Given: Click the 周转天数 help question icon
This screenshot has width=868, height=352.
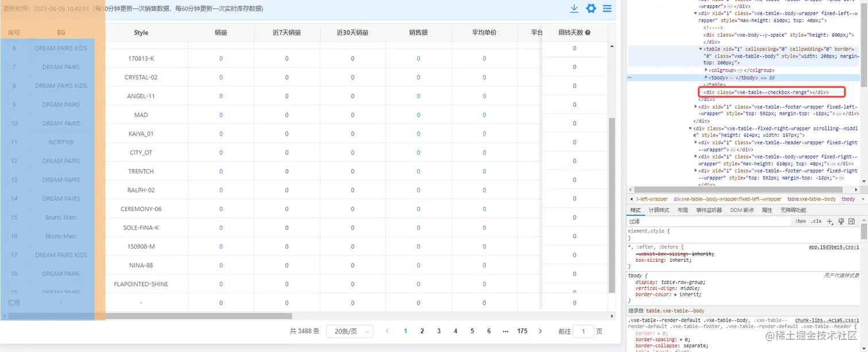Looking at the screenshot, I should 588,33.
